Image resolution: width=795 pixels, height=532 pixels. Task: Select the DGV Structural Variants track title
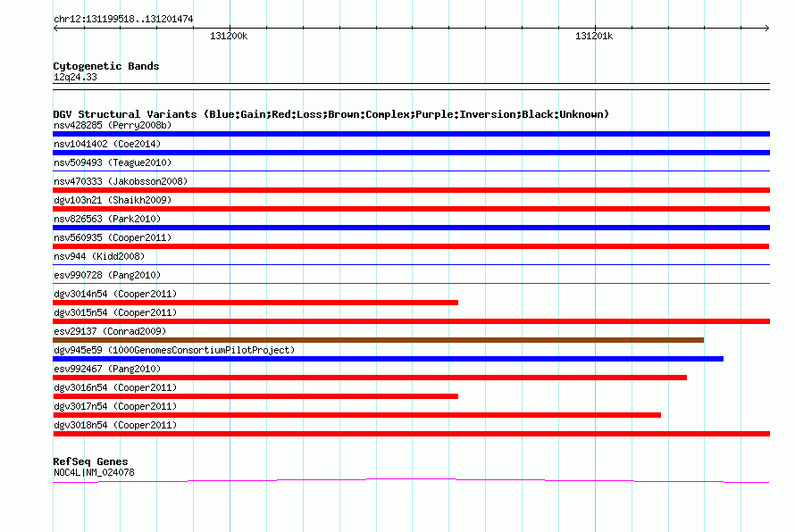tap(331, 114)
